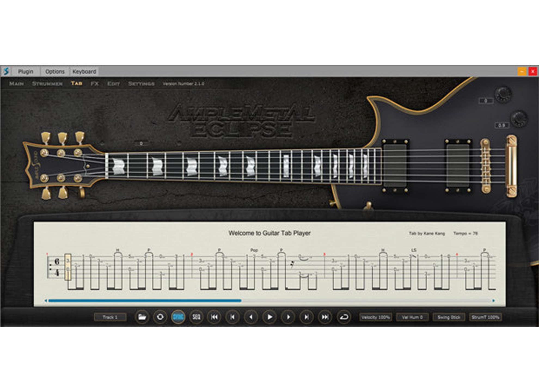This screenshot has width=539, height=392.
Task: Jump to end with fast-forward icon
Action: [325, 317]
